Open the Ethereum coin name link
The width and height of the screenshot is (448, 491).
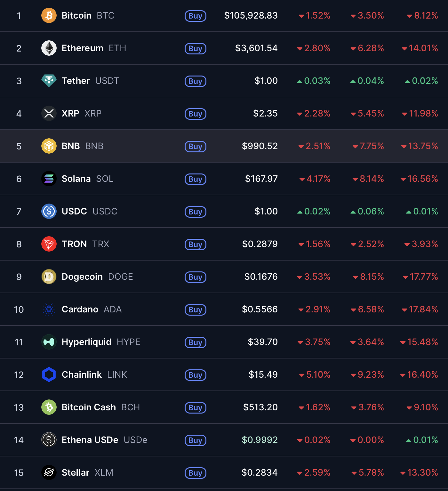[x=83, y=48]
